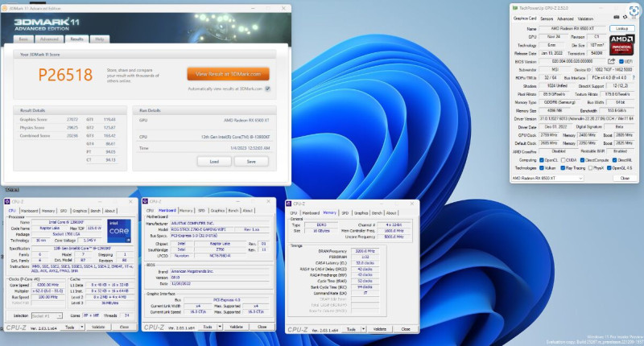Click Validate in the Memory CPU-Z window
The width and height of the screenshot is (644, 346).
(379, 329)
